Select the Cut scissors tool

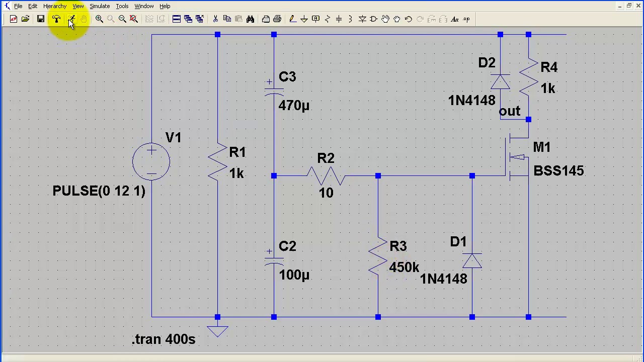coord(215,19)
